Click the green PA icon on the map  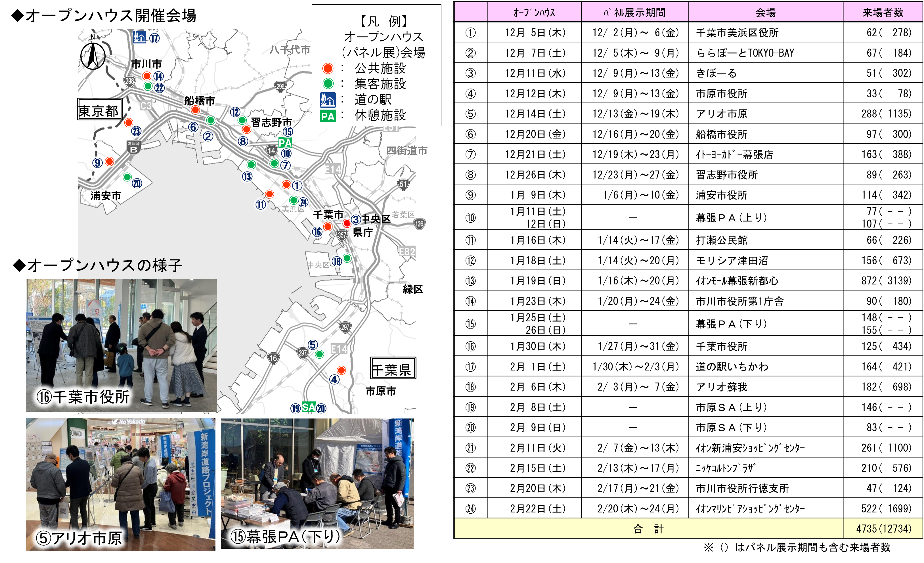coord(285,143)
